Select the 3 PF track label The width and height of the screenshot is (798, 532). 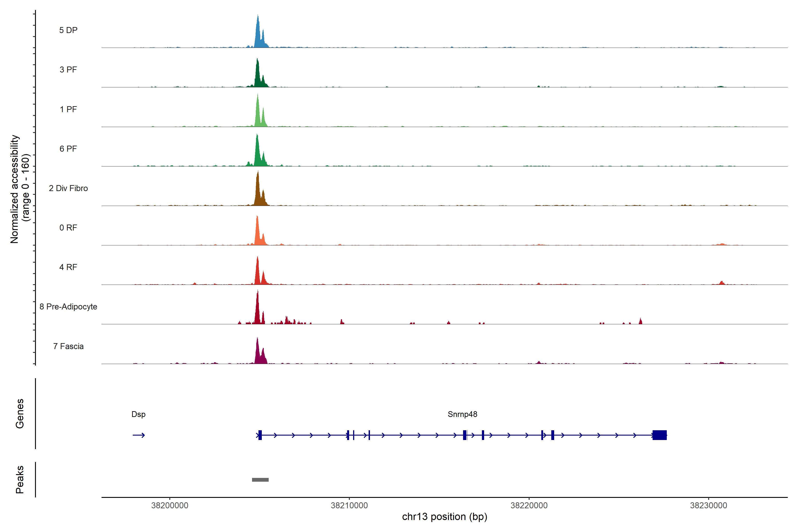coord(68,70)
